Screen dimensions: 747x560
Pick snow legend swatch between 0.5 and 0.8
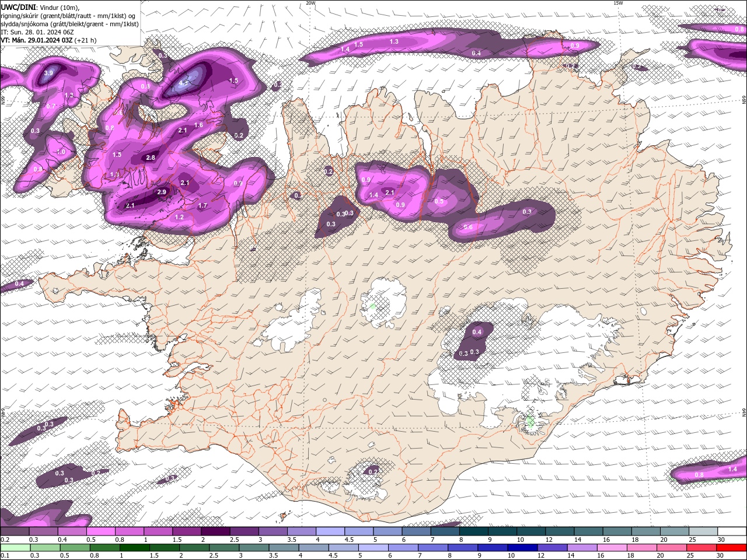click(x=100, y=531)
